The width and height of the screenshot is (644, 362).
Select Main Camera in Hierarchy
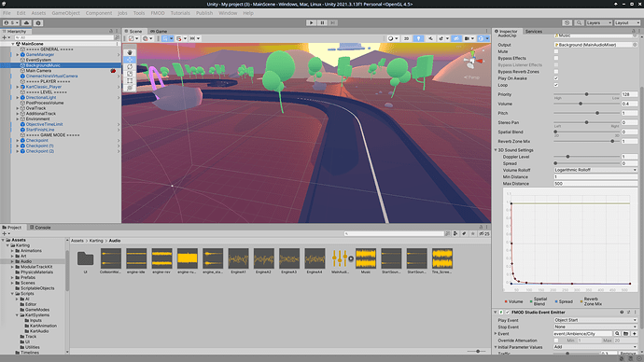click(x=38, y=71)
